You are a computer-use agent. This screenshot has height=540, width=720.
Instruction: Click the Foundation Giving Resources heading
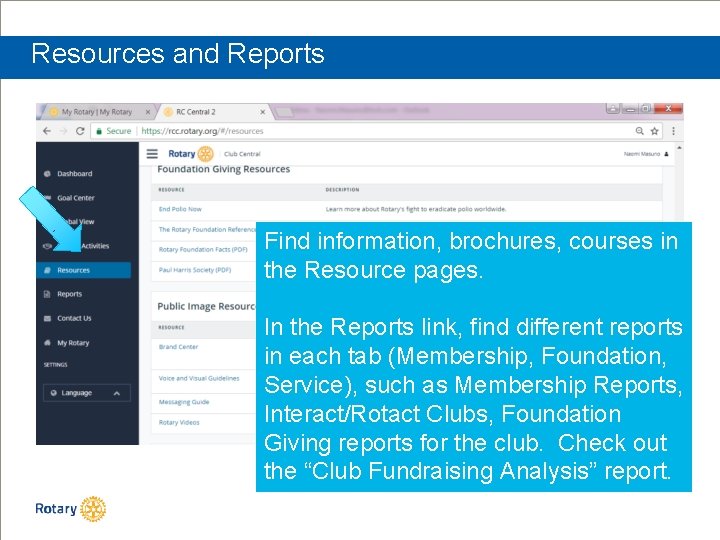[224, 169]
